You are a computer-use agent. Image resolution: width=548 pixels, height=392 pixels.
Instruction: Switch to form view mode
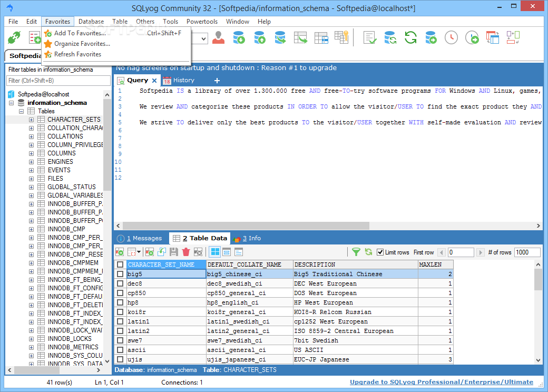227,252
